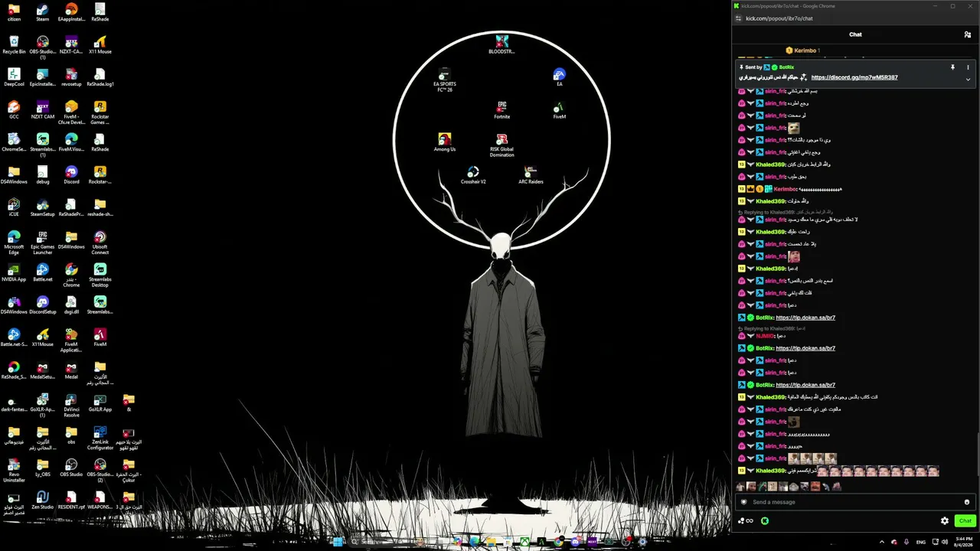980x551 pixels.
Task: Launch Ubisoft Connect from the desktop
Action: [100, 243]
